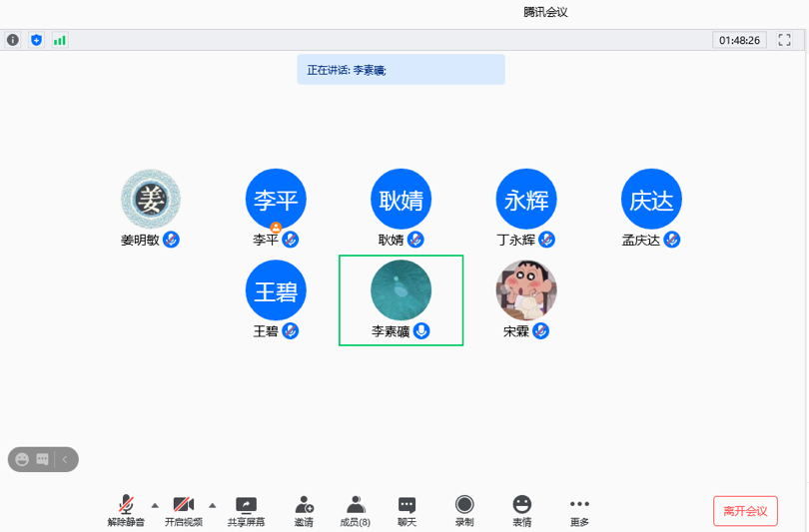
Task: Click the blue security shield icon
Action: click(37, 40)
